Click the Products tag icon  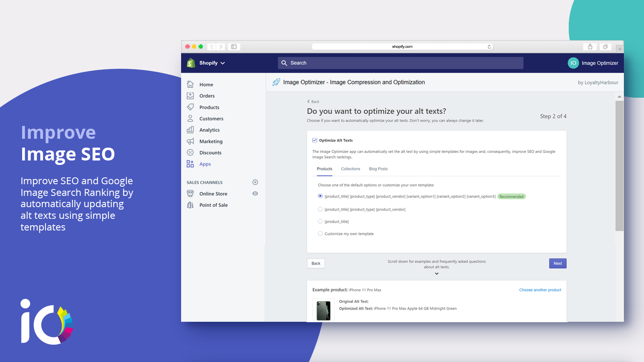pos(190,107)
